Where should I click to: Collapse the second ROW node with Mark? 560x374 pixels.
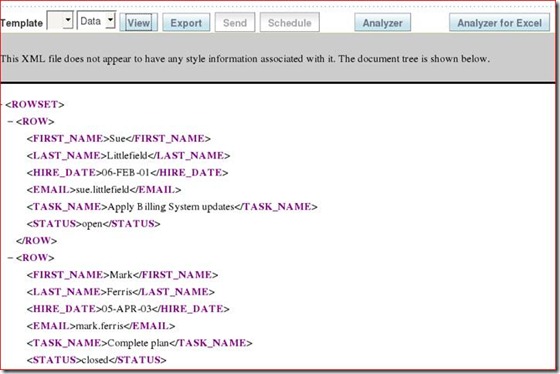(10, 258)
